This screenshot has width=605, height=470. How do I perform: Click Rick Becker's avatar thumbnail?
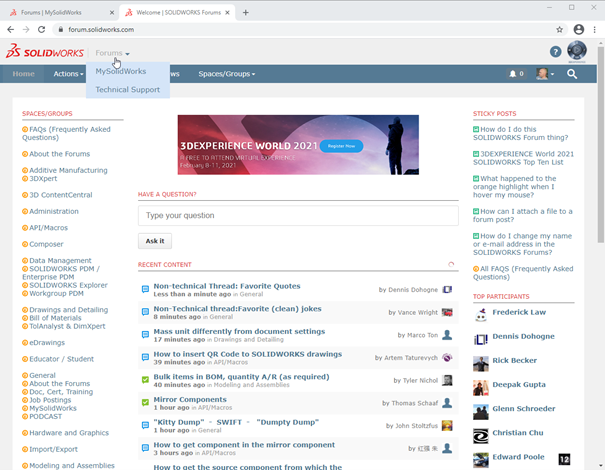point(481,363)
